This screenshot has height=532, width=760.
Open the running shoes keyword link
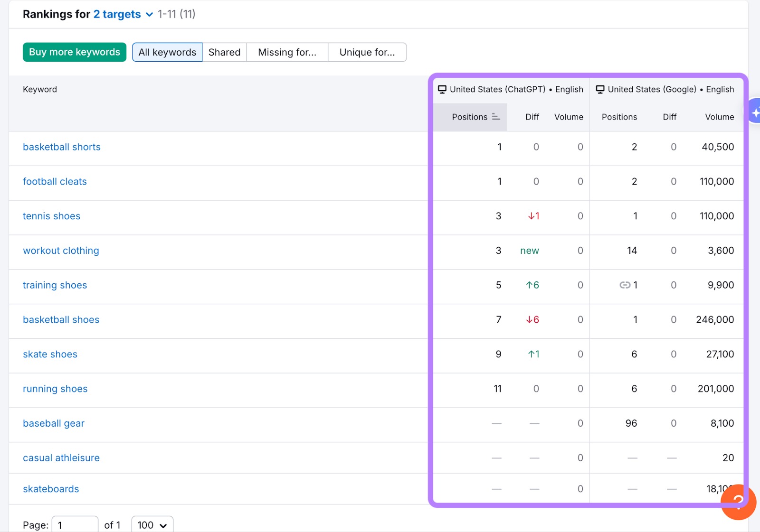55,389
